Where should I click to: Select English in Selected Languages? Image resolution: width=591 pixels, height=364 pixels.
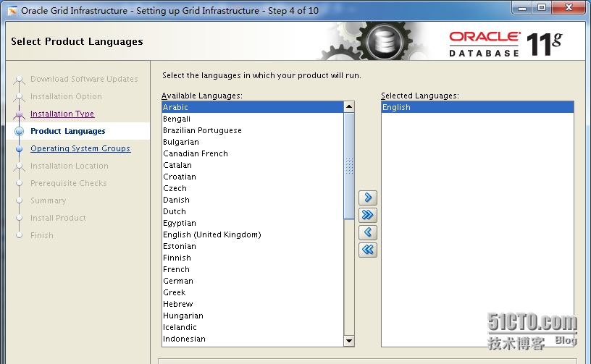pyautogui.click(x=477, y=107)
